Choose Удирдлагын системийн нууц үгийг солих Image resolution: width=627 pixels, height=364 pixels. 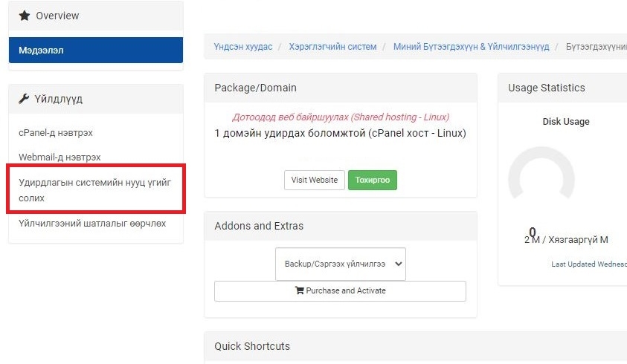tap(95, 190)
